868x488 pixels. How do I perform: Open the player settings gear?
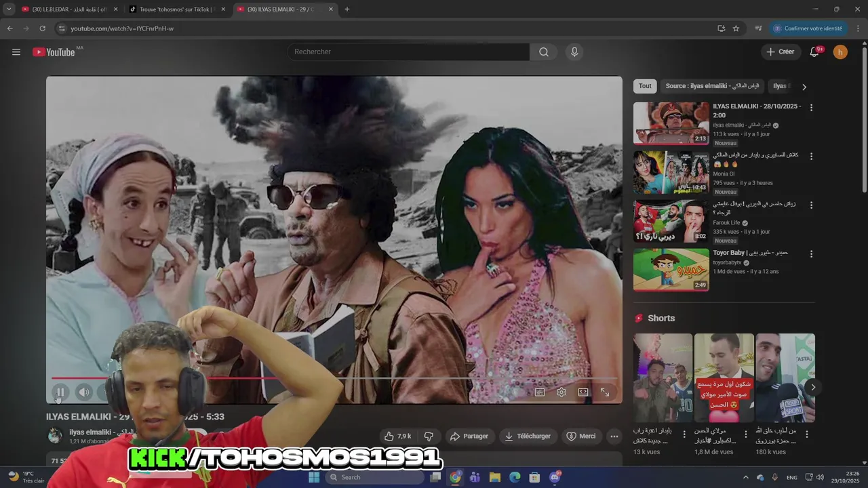[561, 392]
